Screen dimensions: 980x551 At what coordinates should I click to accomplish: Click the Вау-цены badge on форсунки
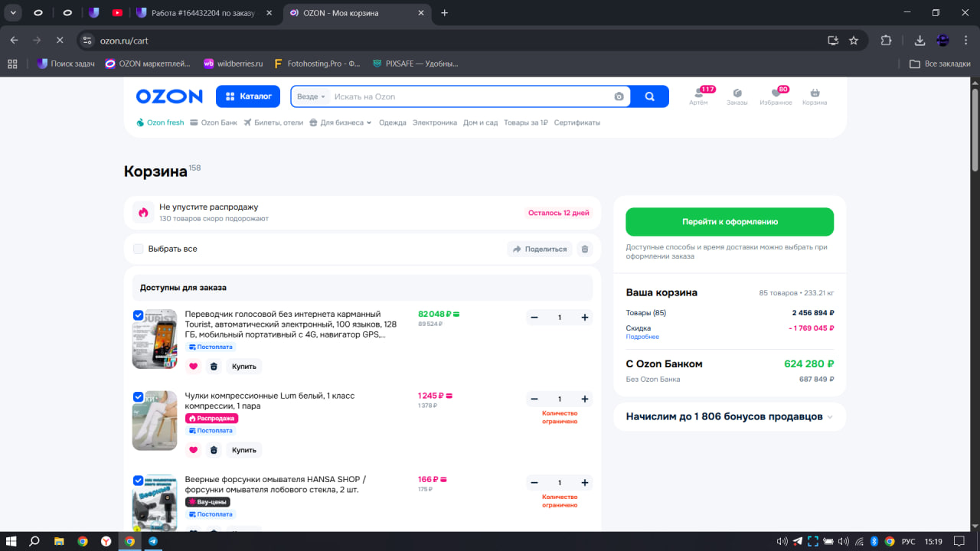207,502
